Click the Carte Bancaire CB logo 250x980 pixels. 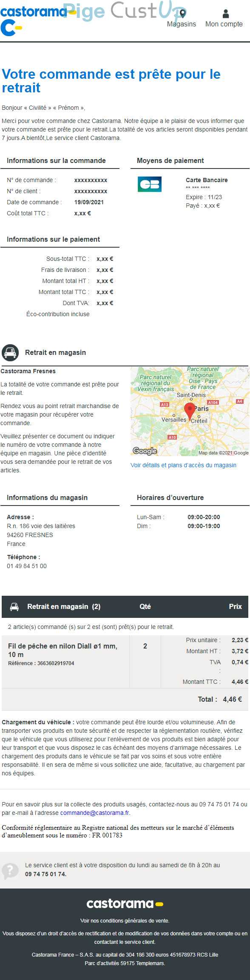click(150, 184)
